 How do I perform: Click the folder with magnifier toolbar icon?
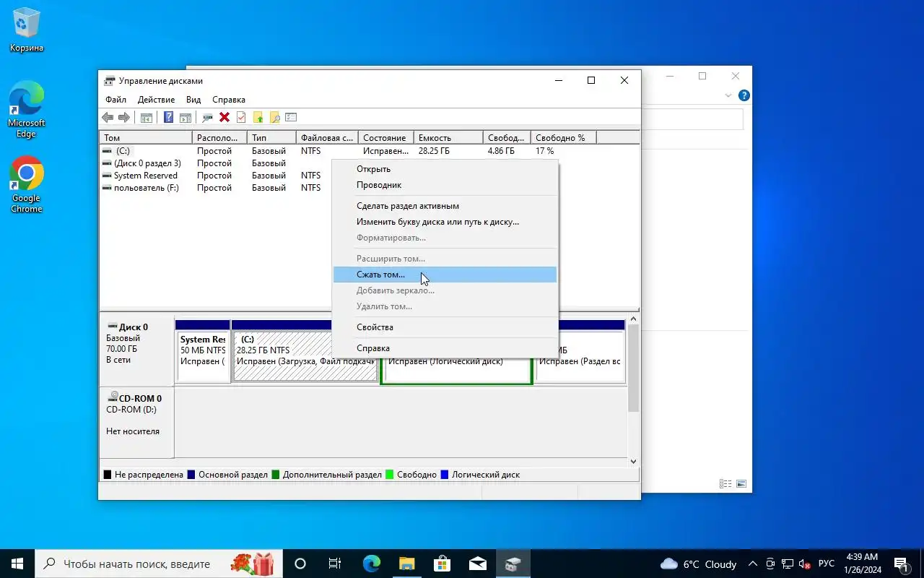pyautogui.click(x=274, y=118)
